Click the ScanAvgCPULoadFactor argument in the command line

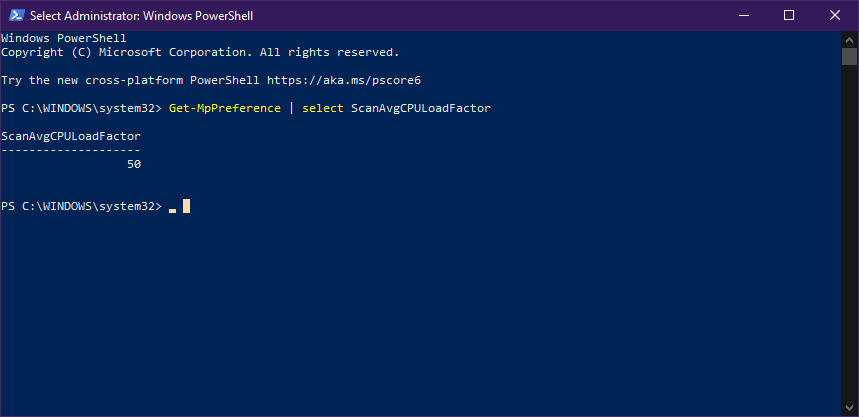420,108
